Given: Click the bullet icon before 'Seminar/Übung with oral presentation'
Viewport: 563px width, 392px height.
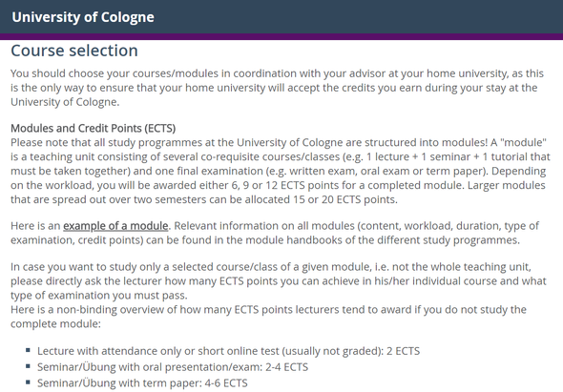Looking at the screenshot, I should (x=28, y=366).
